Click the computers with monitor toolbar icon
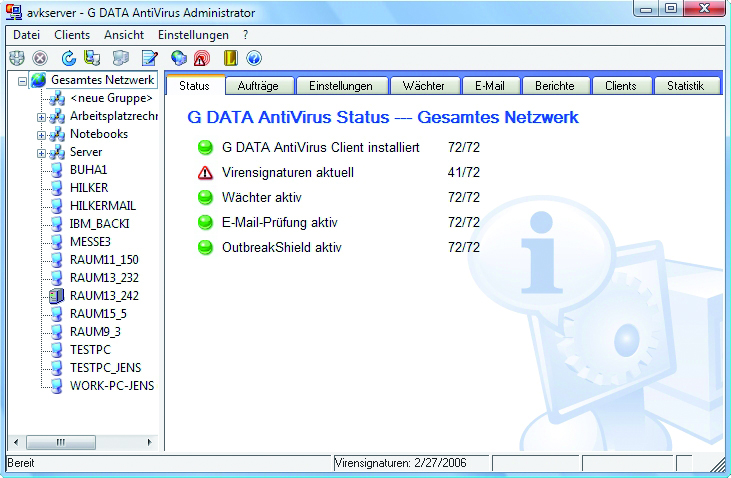 coord(92,58)
